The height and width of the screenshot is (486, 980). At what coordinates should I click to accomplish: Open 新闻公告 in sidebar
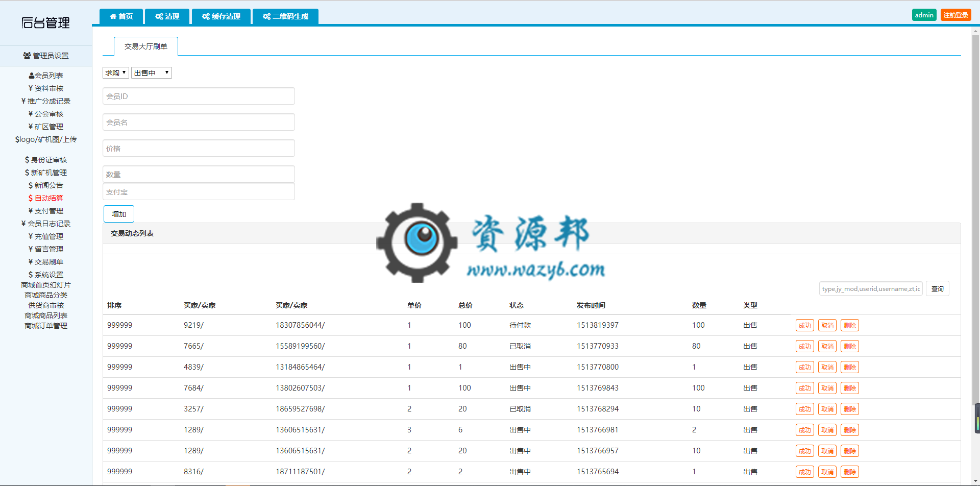pos(46,185)
